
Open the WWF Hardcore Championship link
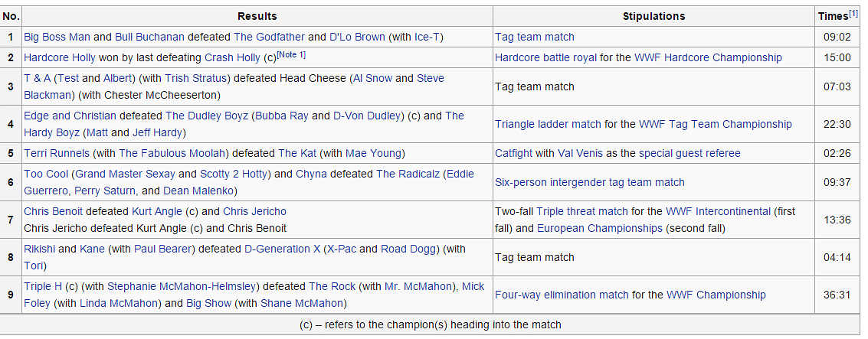pos(708,57)
